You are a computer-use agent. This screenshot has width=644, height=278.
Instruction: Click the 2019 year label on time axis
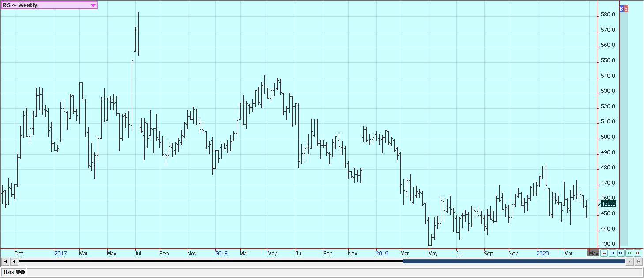click(x=382, y=254)
